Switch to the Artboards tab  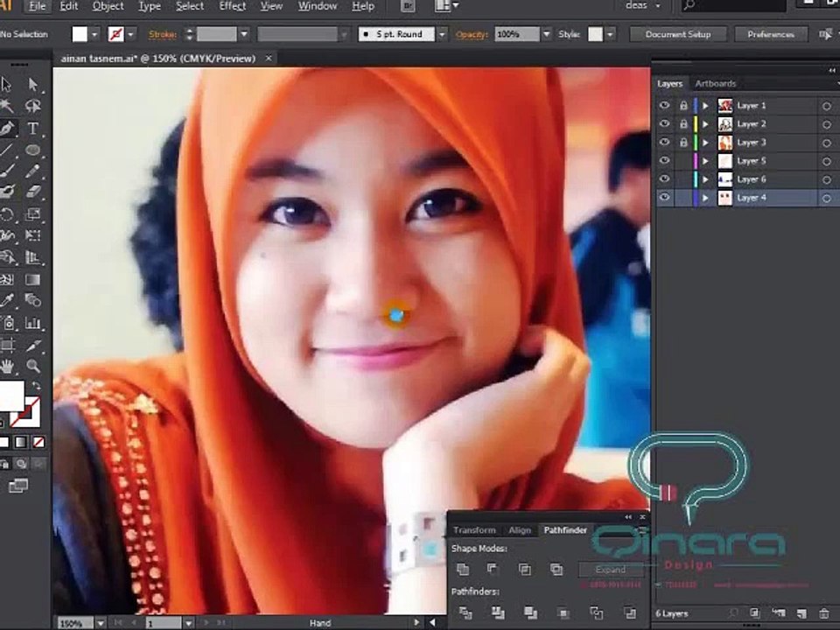(x=715, y=84)
